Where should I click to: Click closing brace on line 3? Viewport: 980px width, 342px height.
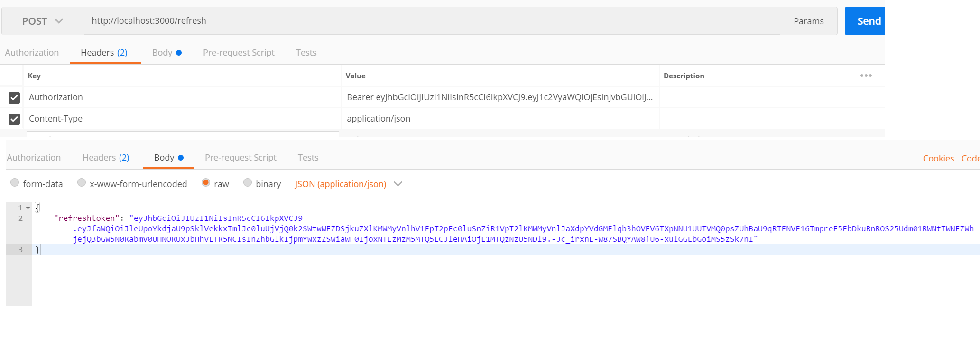click(x=37, y=250)
